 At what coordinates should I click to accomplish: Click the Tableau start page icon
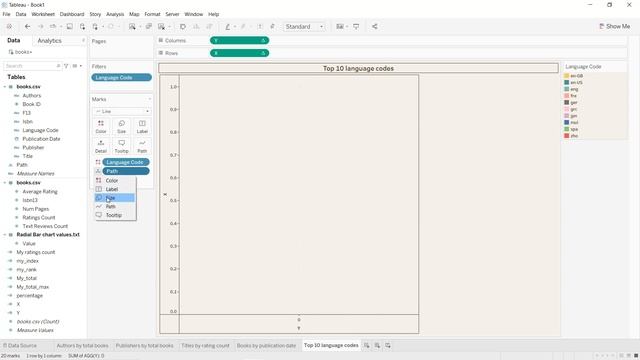coord(9,27)
